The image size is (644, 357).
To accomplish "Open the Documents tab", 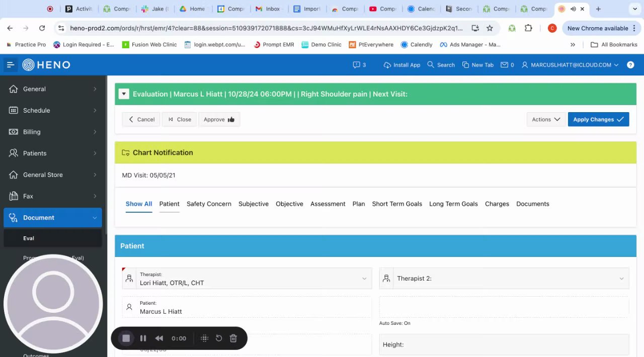I will coord(533,204).
